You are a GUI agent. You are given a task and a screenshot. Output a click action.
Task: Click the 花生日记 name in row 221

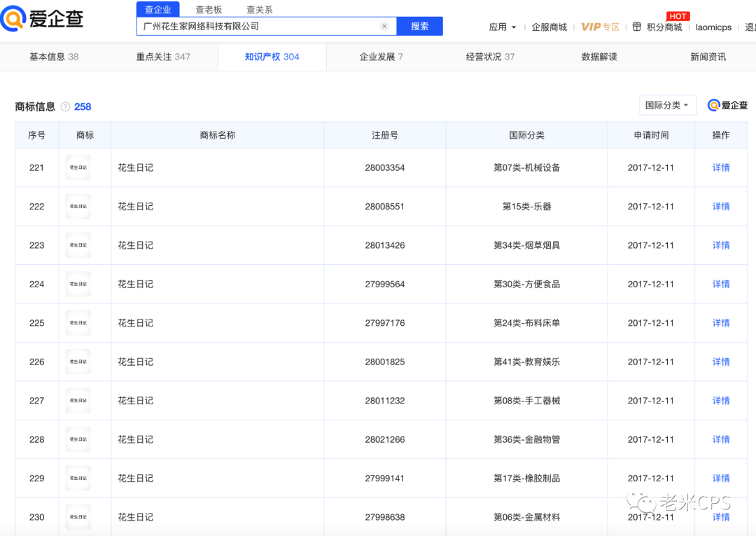coord(136,167)
